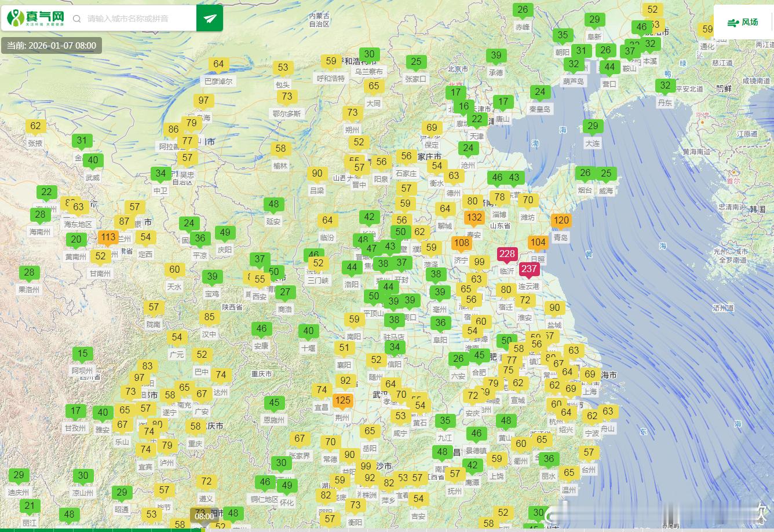
Task: Click the 108 AQI marker near 济宁
Action: pyautogui.click(x=461, y=244)
